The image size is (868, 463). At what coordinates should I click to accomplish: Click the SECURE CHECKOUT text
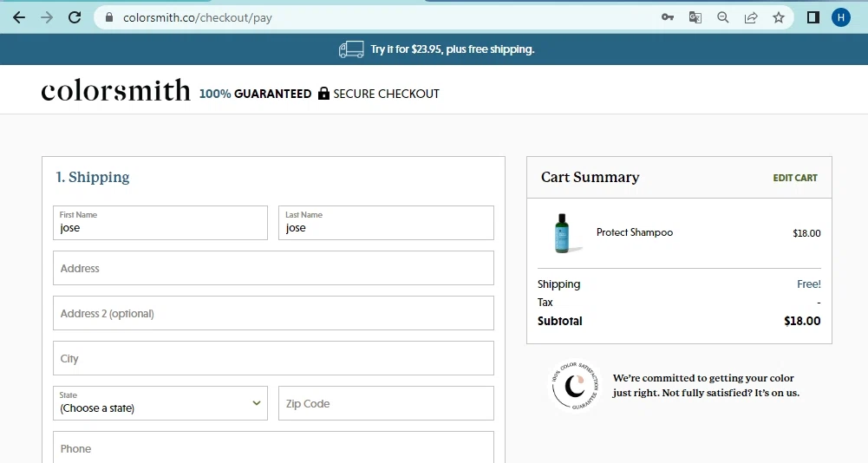coord(387,94)
